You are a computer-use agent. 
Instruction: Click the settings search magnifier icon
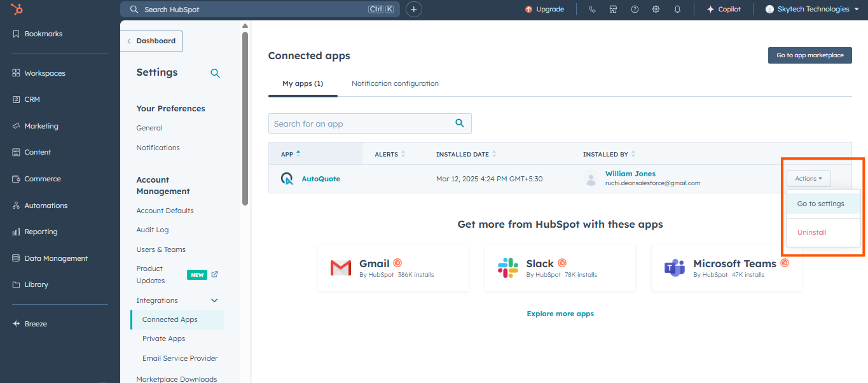pos(215,73)
